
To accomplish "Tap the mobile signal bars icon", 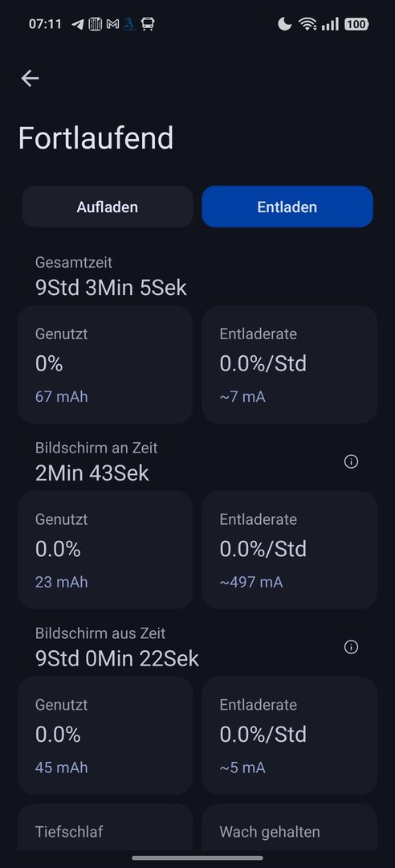I will coord(330,24).
